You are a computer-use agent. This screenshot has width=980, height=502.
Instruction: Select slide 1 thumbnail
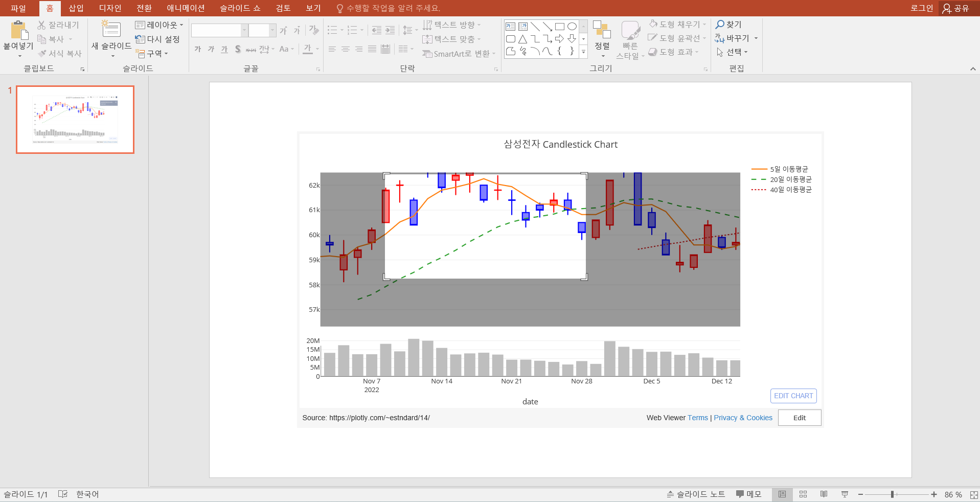[75, 120]
